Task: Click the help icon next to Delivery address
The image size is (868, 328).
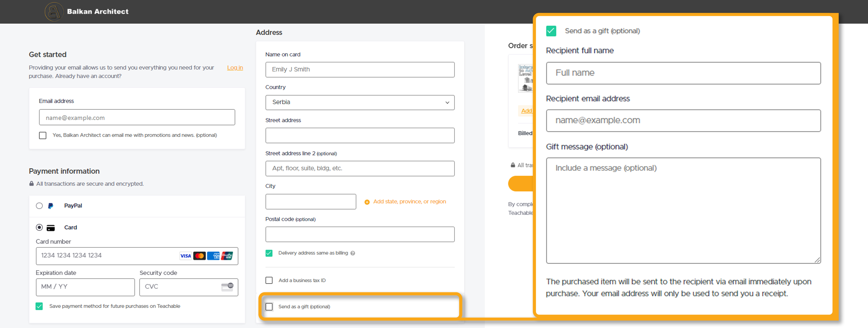Action: tap(353, 253)
